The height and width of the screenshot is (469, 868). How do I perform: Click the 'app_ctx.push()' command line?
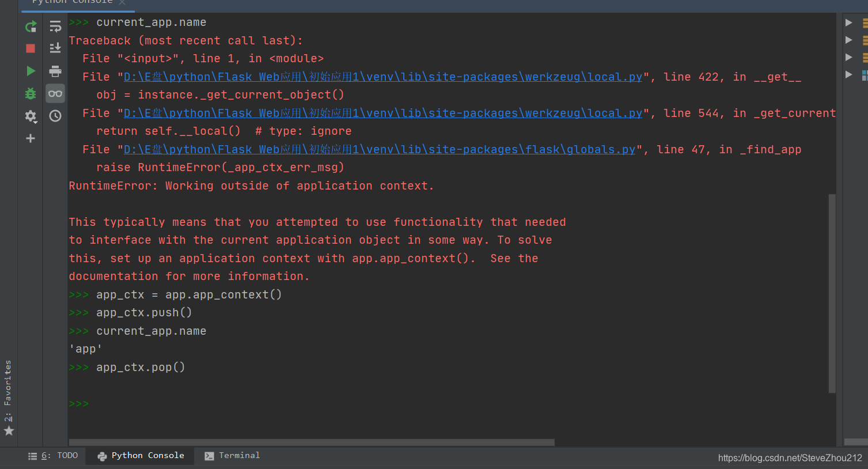pyautogui.click(x=144, y=313)
